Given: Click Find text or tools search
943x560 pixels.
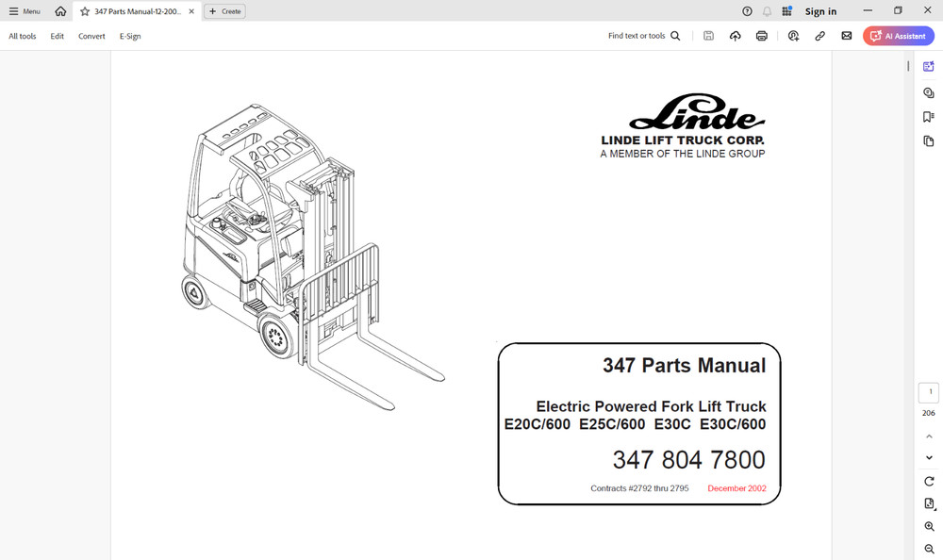Looking at the screenshot, I should click(644, 36).
